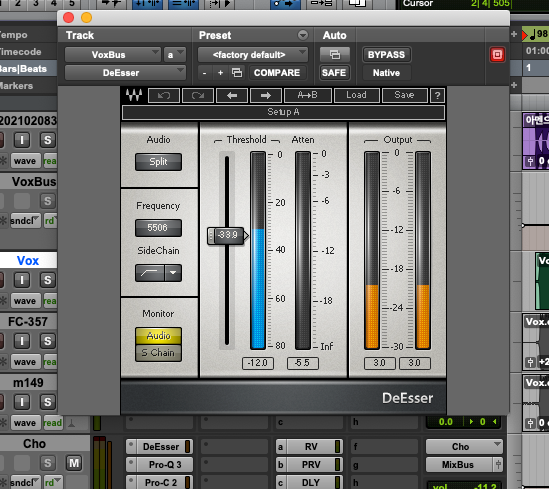Open the PRV send on Cho
This screenshot has width=549, height=489.
click(311, 464)
